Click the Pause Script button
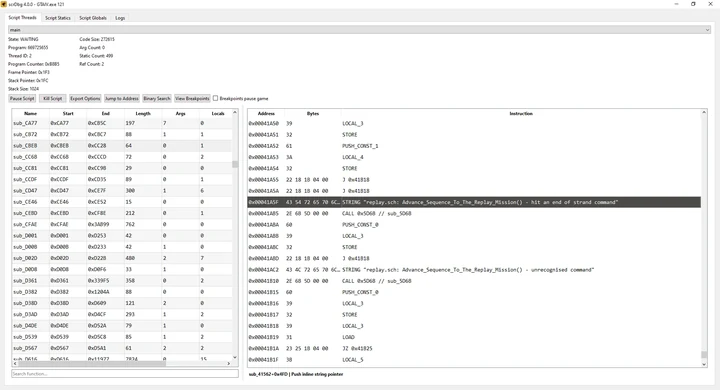Screen dimensions: 720x390 (x=22, y=98)
